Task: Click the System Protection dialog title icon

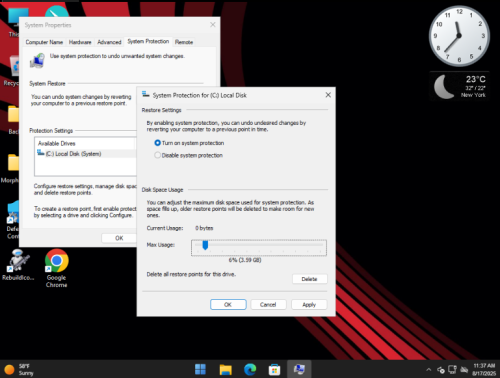Action: click(x=145, y=94)
